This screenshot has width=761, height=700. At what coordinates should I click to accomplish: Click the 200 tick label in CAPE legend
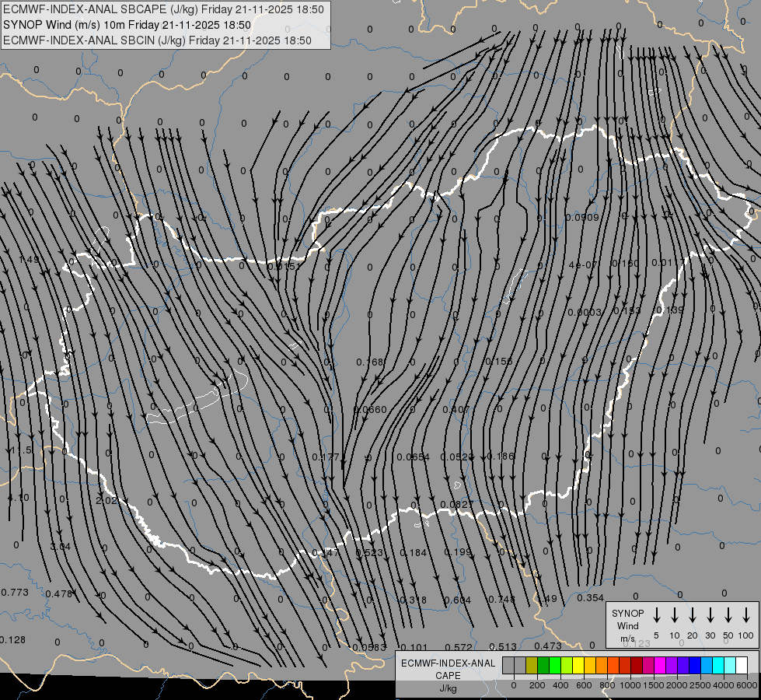[537, 685]
